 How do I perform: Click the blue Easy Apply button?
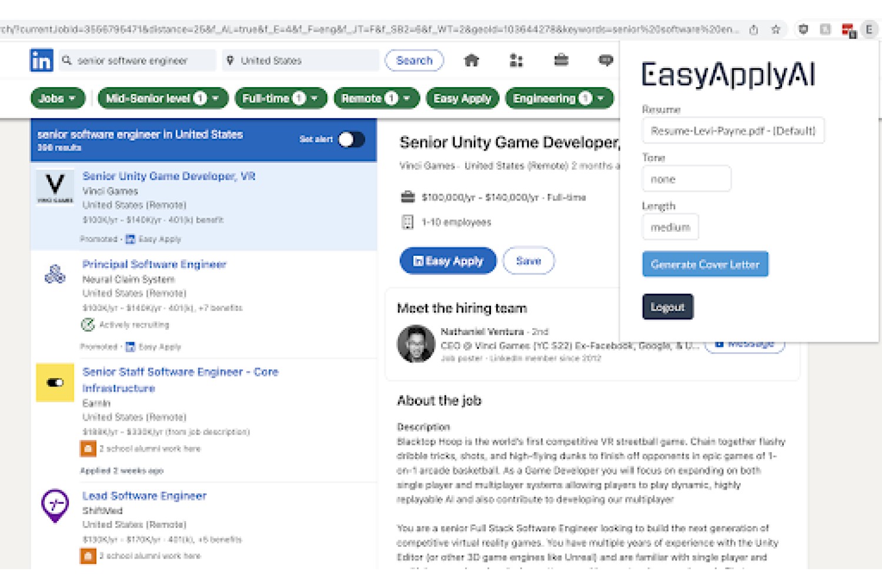click(448, 261)
